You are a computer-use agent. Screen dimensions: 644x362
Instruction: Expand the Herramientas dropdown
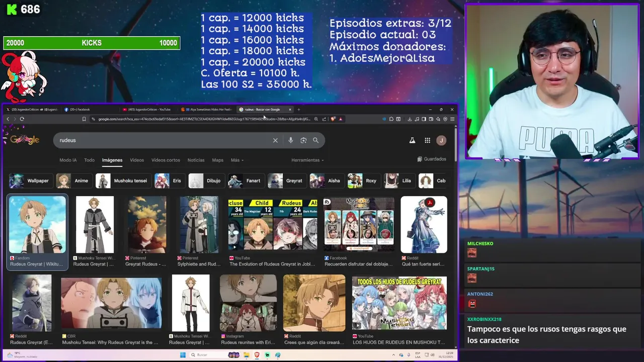click(307, 160)
